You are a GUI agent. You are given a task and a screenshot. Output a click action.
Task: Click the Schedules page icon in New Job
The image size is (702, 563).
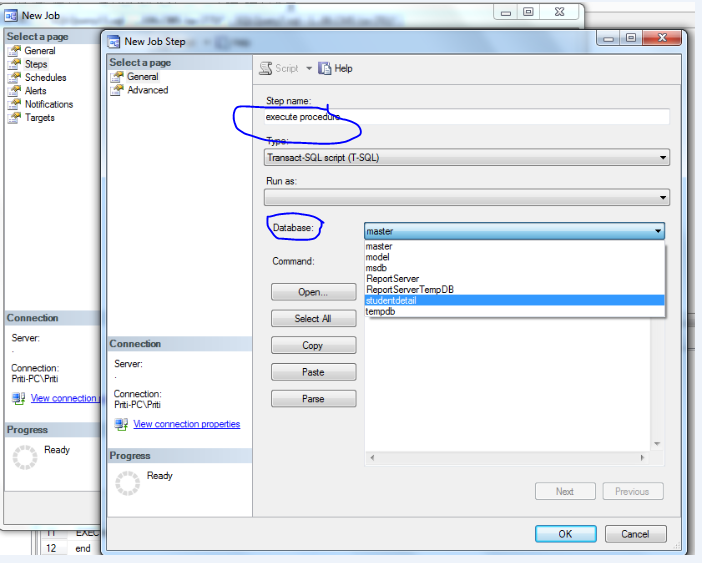(15, 77)
